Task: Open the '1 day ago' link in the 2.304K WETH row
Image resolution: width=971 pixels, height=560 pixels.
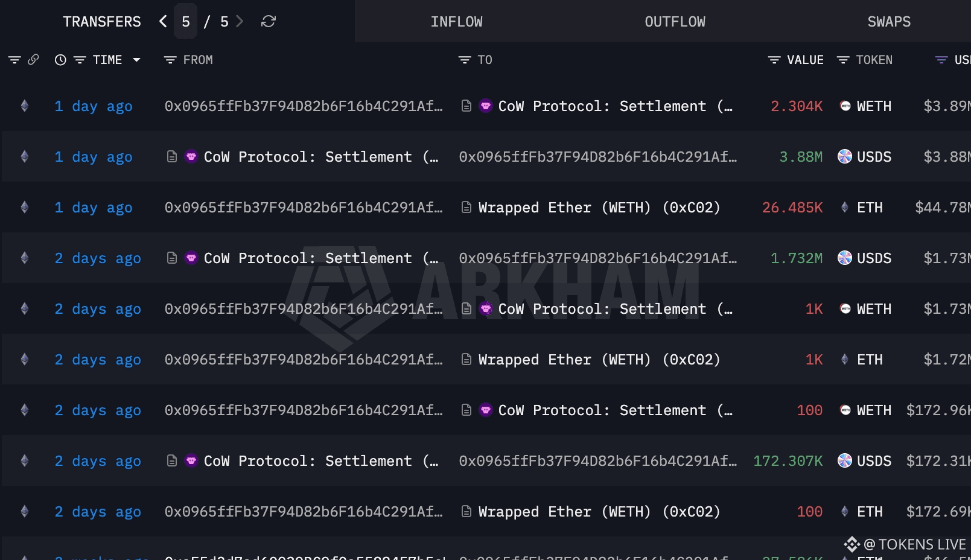Action: coord(94,106)
